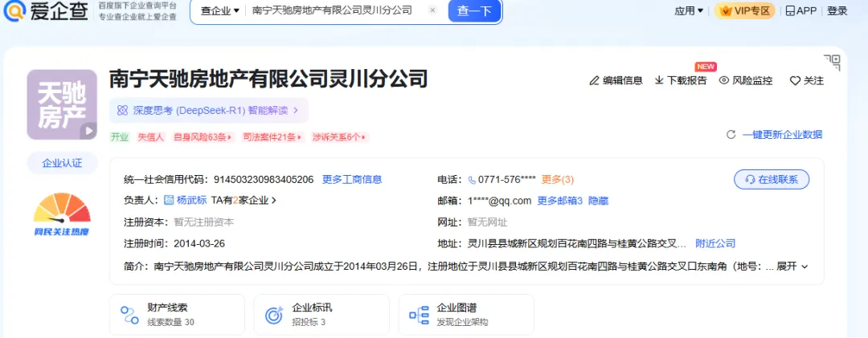Open the 企业标讯 card
The width and height of the screenshot is (868, 338).
pos(321,314)
